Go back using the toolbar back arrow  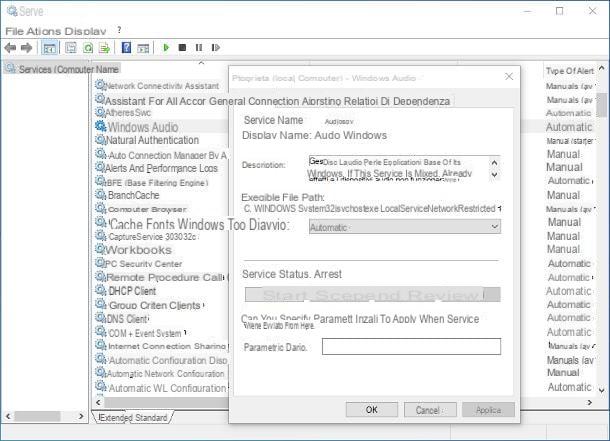10,48
